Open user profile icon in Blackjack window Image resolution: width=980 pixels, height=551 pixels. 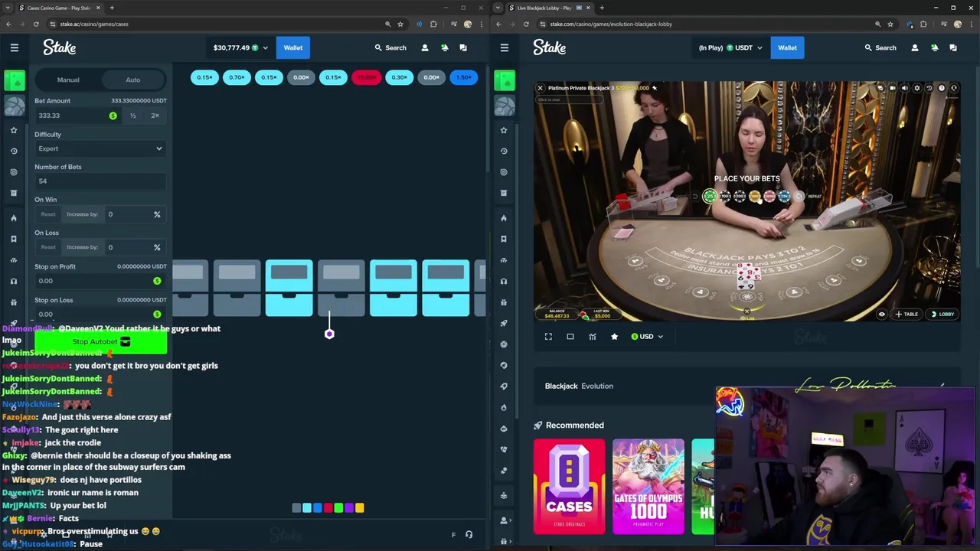point(915,47)
